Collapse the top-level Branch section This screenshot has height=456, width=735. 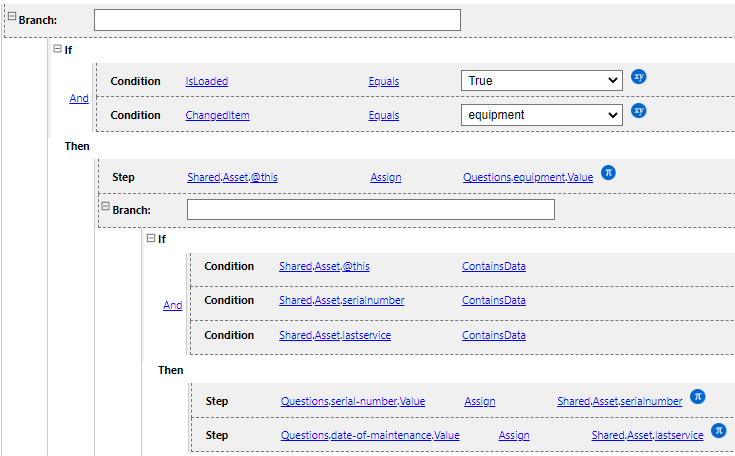click(x=12, y=17)
